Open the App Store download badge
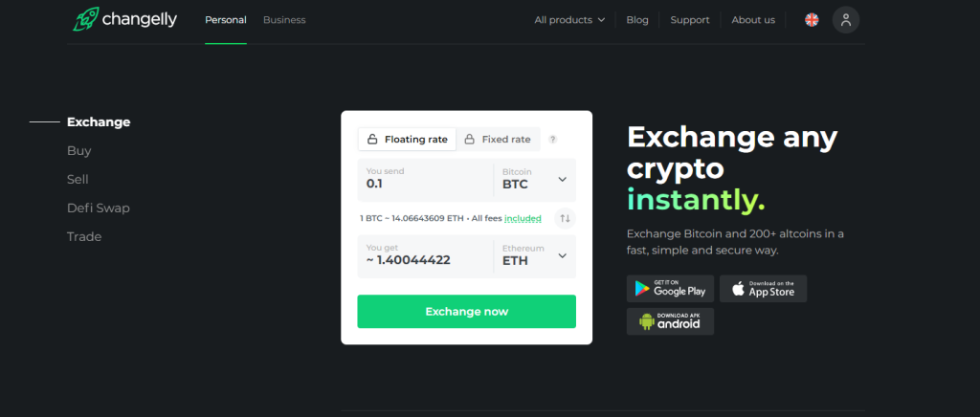Image resolution: width=980 pixels, height=417 pixels. click(763, 289)
